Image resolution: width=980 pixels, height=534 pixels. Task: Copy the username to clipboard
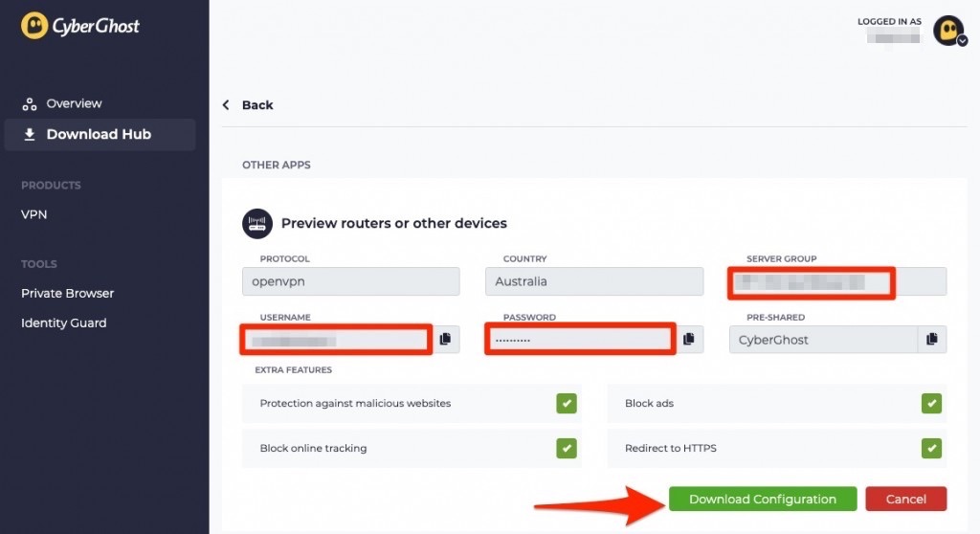[x=446, y=339]
